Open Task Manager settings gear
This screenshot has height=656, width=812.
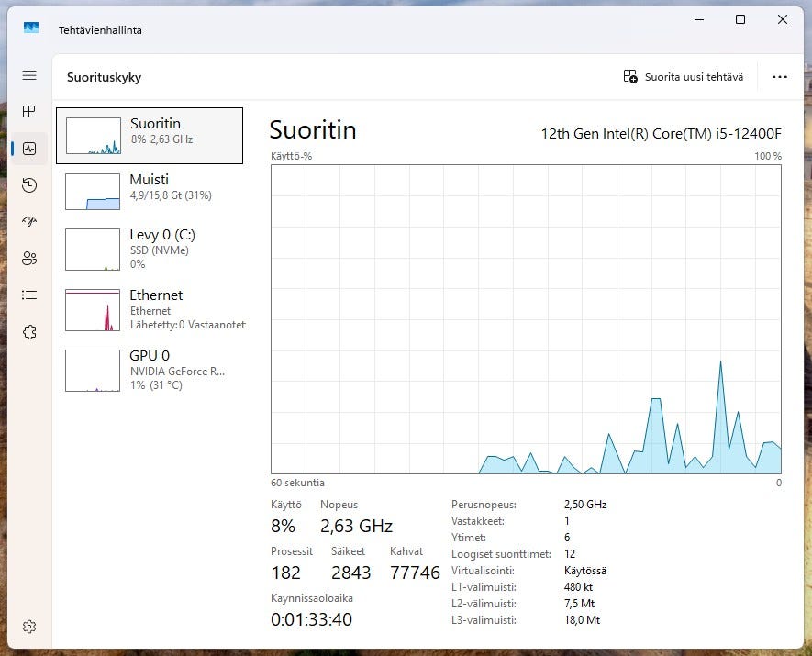point(29,627)
